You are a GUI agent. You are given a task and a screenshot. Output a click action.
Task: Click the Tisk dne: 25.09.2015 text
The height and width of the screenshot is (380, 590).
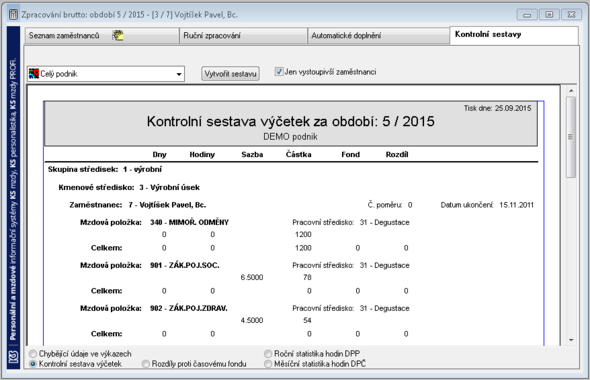497,108
